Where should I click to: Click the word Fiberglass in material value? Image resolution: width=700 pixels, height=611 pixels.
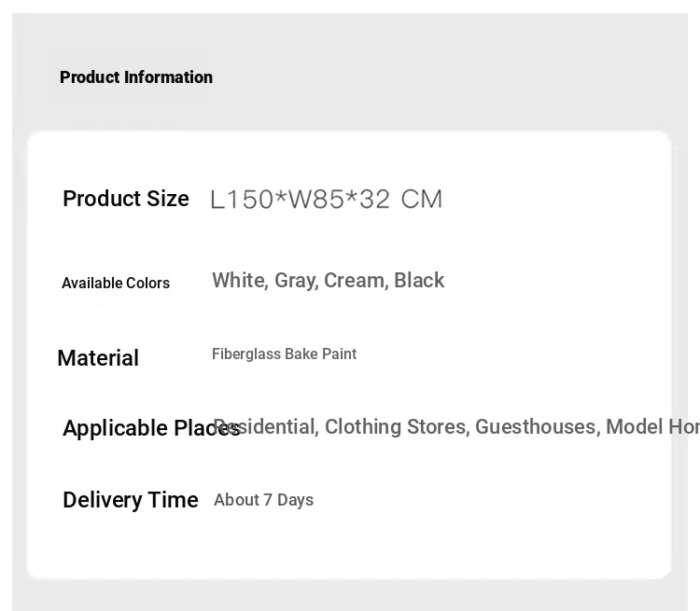pyautogui.click(x=246, y=354)
